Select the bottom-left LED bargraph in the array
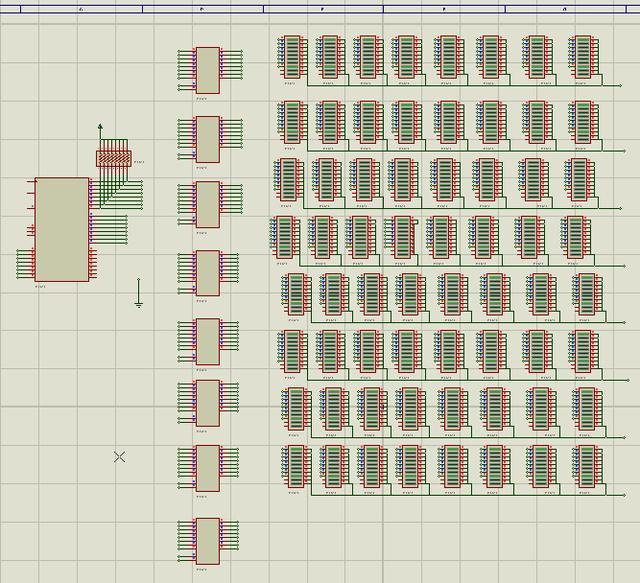The image size is (640, 583). 295,466
